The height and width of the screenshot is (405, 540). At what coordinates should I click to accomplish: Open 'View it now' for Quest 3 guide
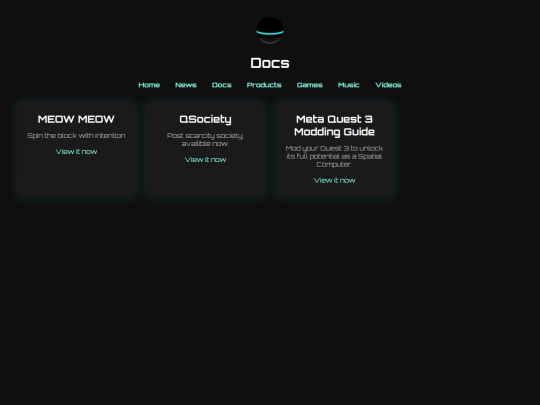point(334,180)
